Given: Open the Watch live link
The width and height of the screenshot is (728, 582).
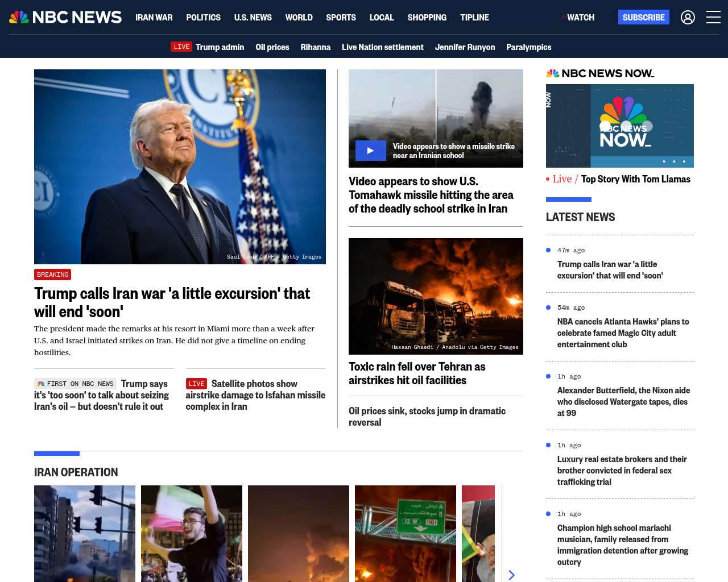Looking at the screenshot, I should [580, 18].
